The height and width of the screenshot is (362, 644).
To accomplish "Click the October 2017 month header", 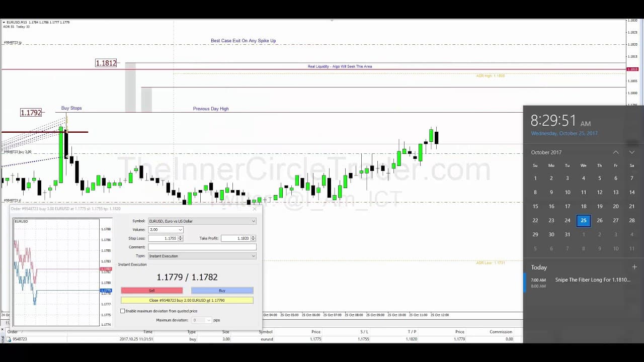I will 546,152.
